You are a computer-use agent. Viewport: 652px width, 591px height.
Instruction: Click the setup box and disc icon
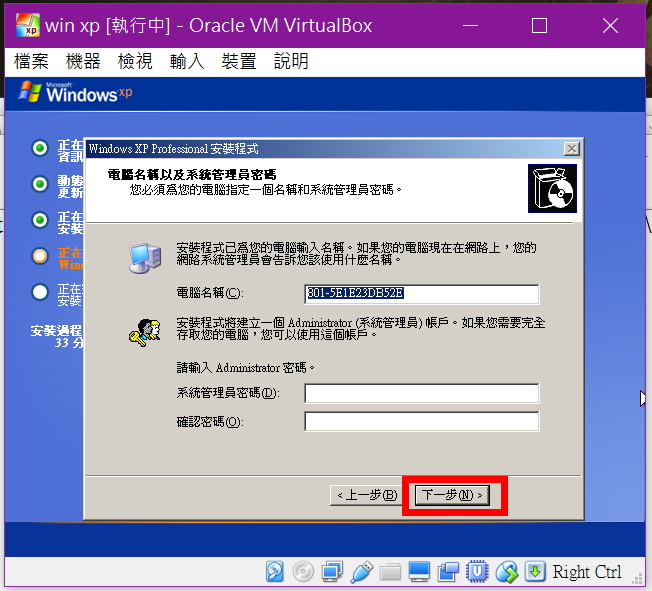coord(552,188)
